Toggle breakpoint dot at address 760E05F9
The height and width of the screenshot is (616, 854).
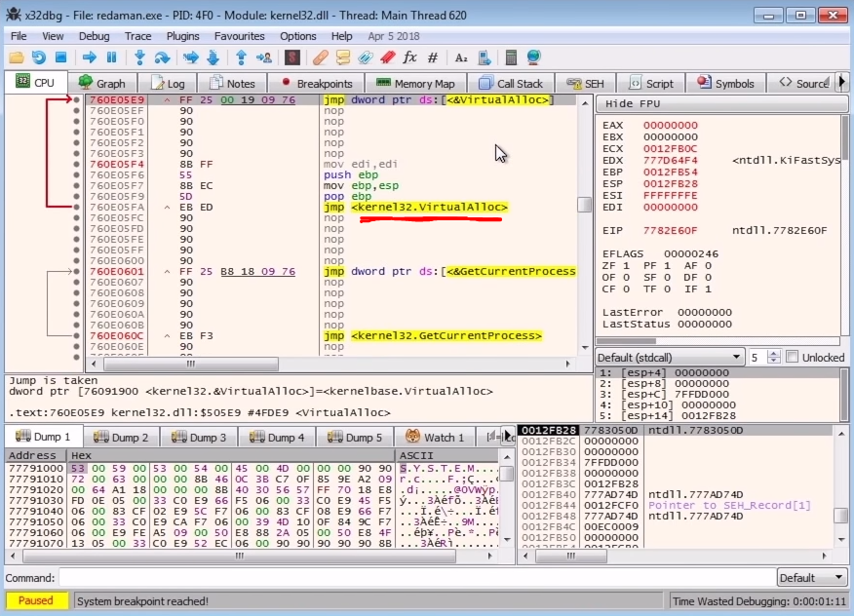click(77, 196)
